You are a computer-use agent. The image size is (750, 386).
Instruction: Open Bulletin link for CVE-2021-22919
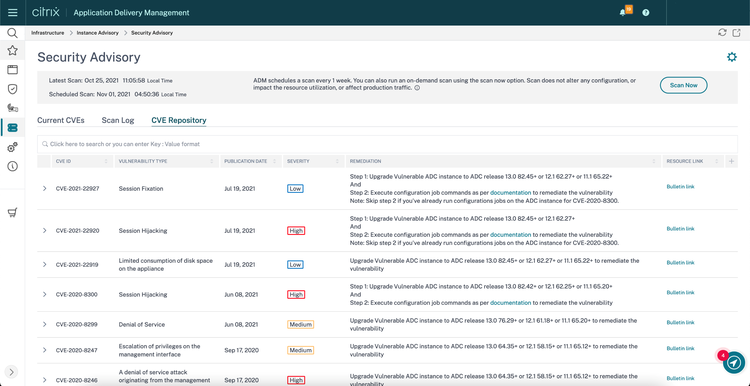pos(680,263)
